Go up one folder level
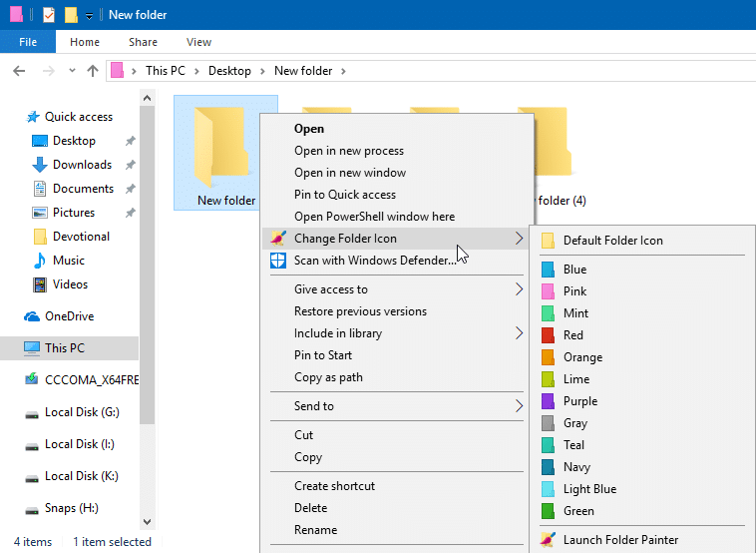Image resolution: width=756 pixels, height=553 pixels. (93, 71)
